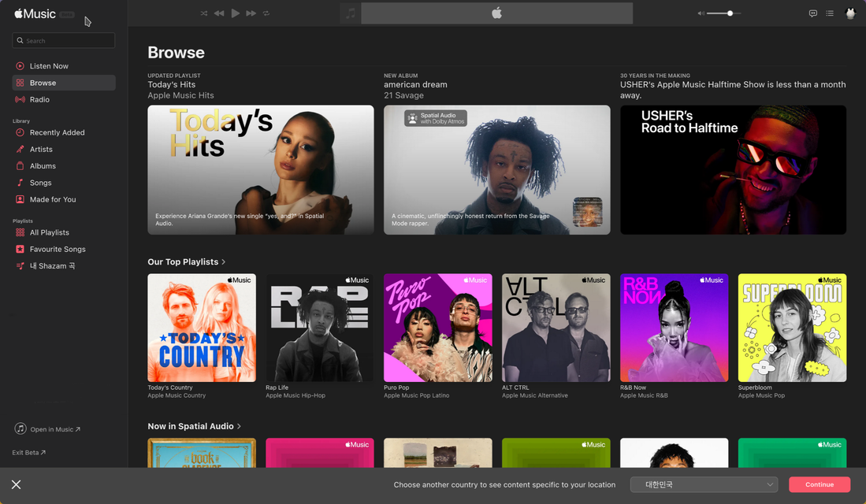The width and height of the screenshot is (866, 504).
Task: Adjust the volume slider
Action: [x=724, y=13]
